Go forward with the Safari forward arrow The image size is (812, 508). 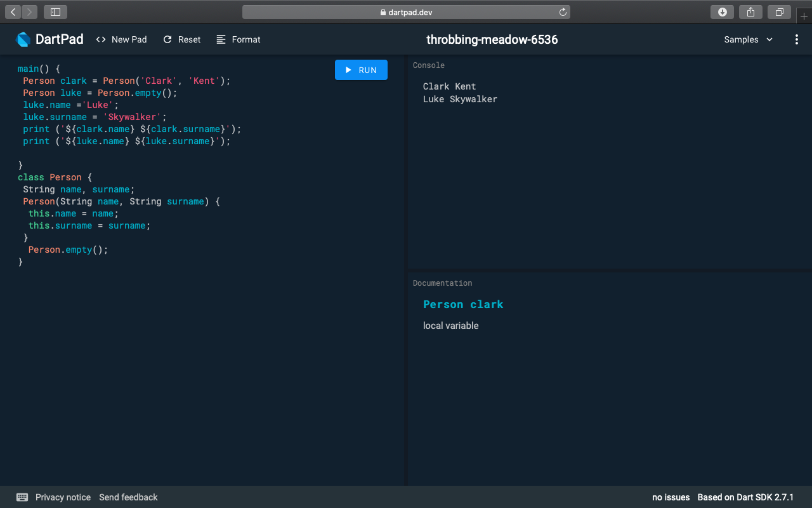[x=29, y=12]
